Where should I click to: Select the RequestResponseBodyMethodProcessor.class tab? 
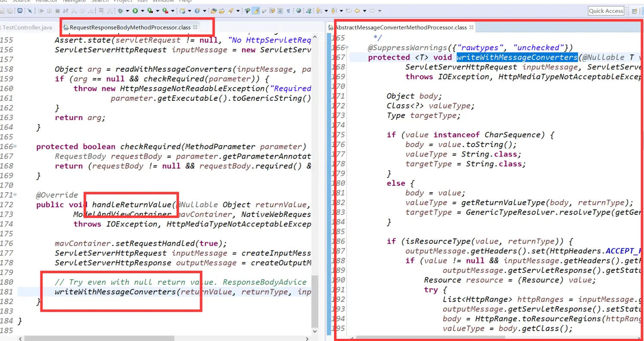[x=130, y=27]
